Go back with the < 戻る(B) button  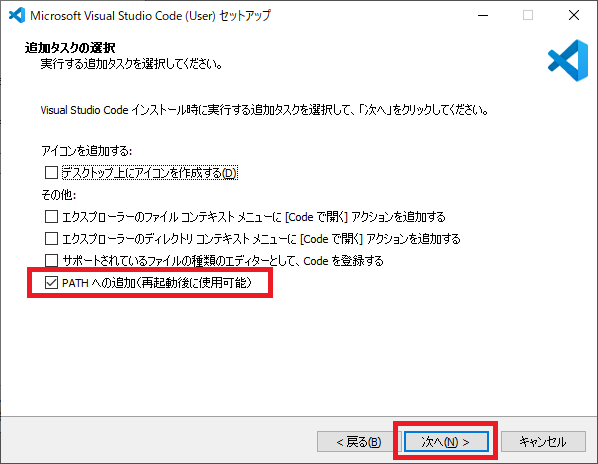point(358,442)
